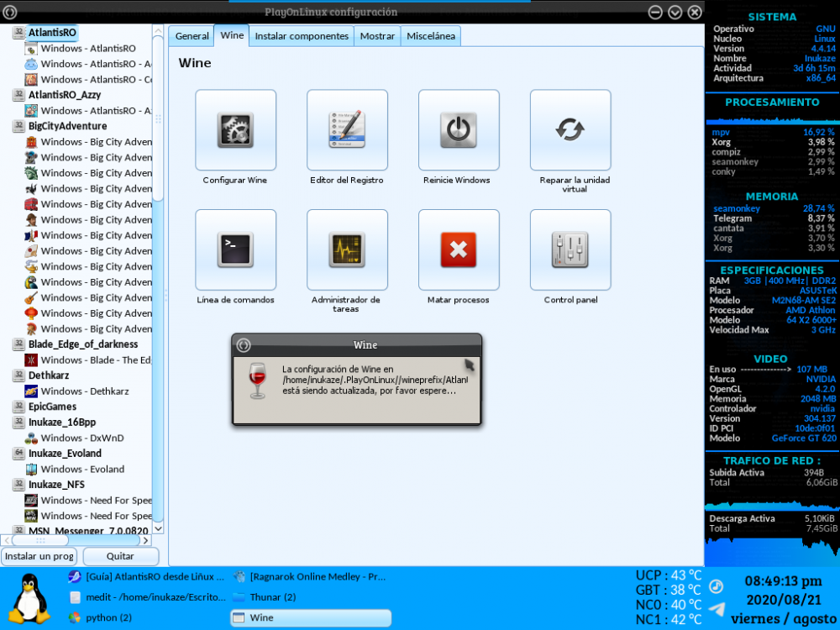Select the Inukaze_Evoland 64-bit drive
Screen dimensions: 840x630
[65, 454]
